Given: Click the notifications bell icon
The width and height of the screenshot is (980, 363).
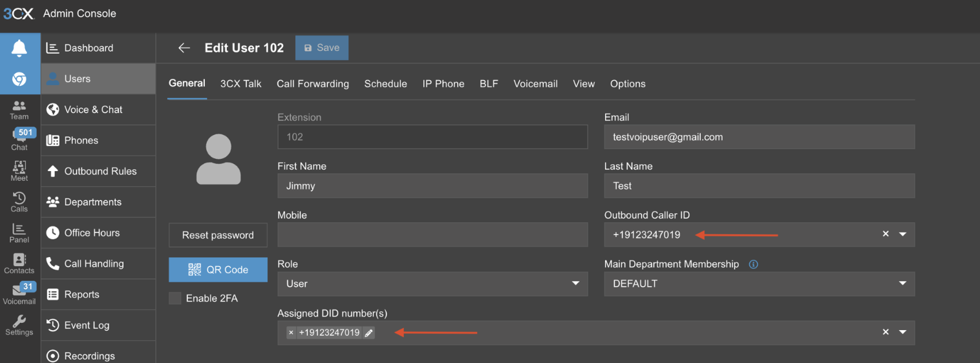Looking at the screenshot, I should [x=19, y=48].
